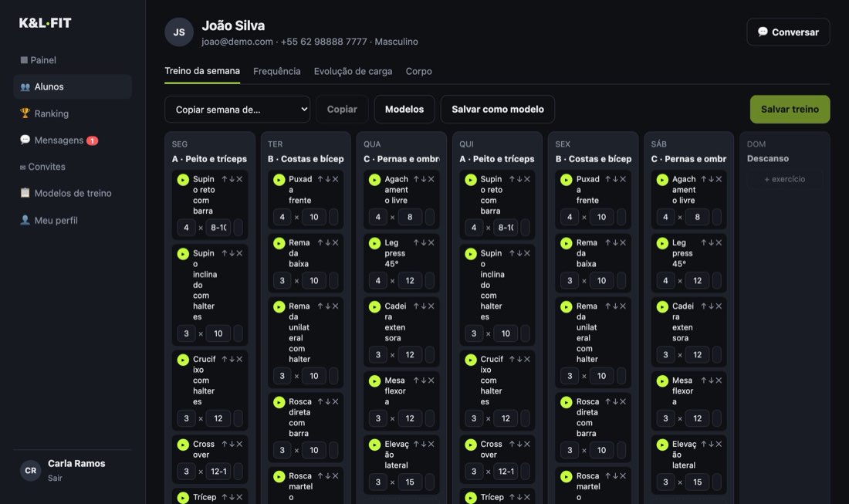Open the Evolução de carga tab
Image resolution: width=849 pixels, height=504 pixels.
click(353, 71)
